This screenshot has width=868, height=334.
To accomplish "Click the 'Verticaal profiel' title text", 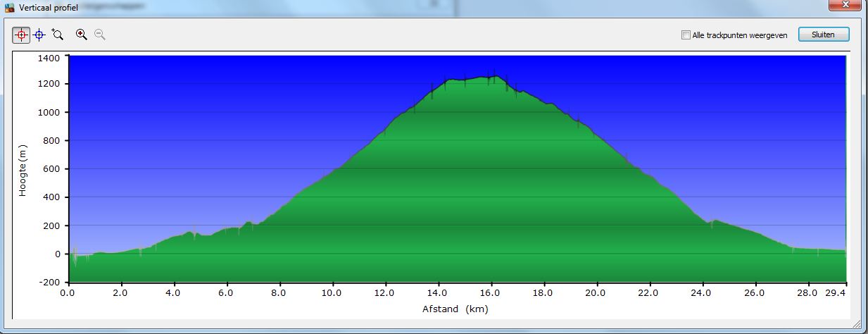I will (x=49, y=8).
